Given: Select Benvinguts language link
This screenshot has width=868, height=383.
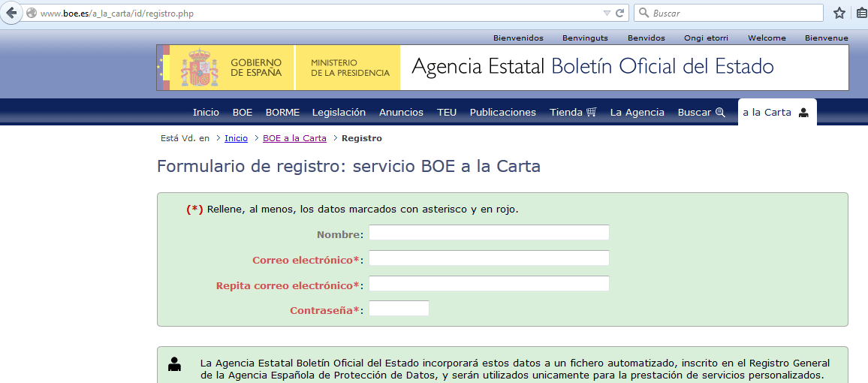Looking at the screenshot, I should click(585, 38).
